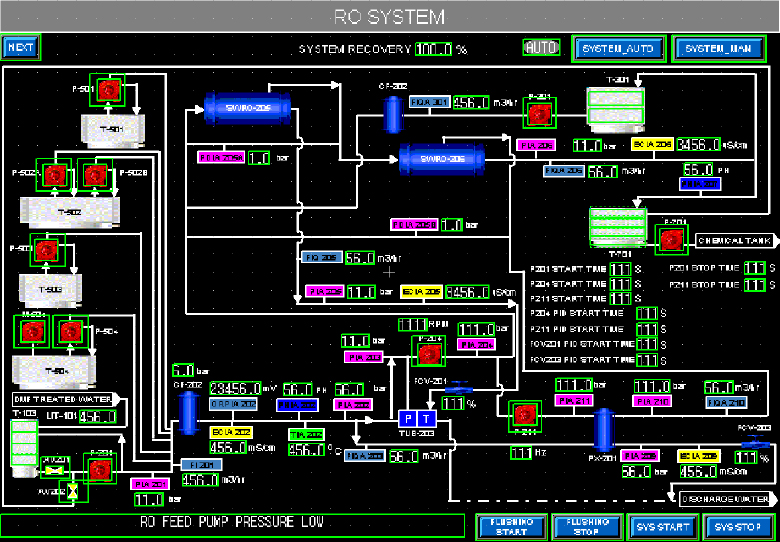Image resolution: width=780 pixels, height=542 pixels.
Task: Click the FI 201 flow tag
Action: point(201,465)
